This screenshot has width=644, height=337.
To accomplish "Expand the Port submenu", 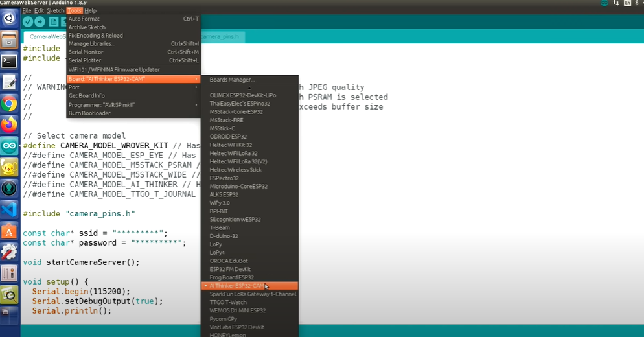I will (133, 87).
